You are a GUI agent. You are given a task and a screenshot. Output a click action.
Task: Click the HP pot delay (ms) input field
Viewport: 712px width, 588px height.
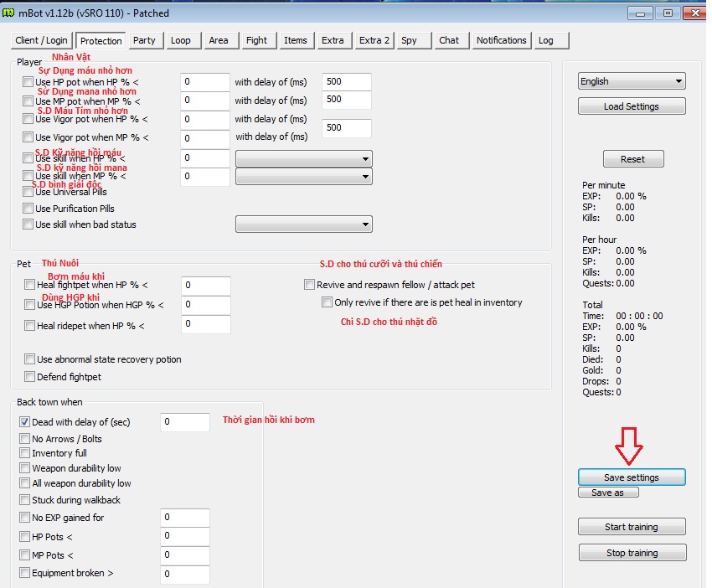(346, 82)
